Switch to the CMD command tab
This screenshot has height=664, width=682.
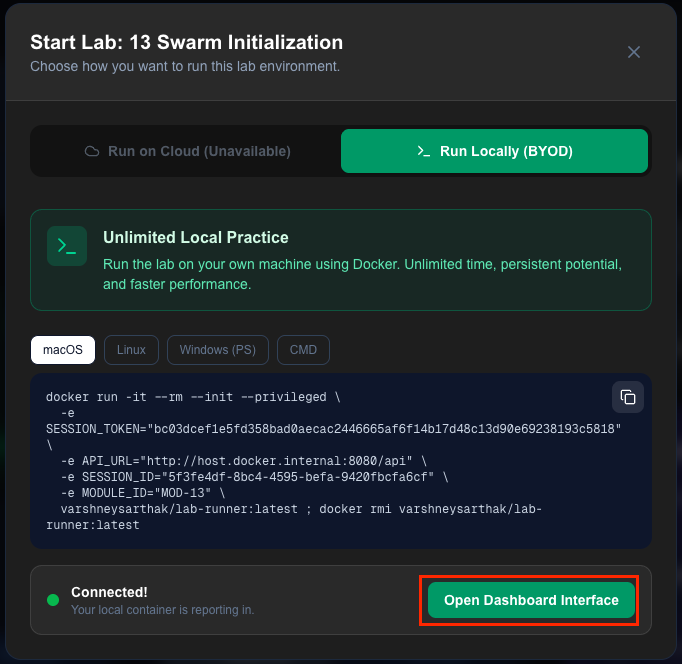tap(303, 350)
